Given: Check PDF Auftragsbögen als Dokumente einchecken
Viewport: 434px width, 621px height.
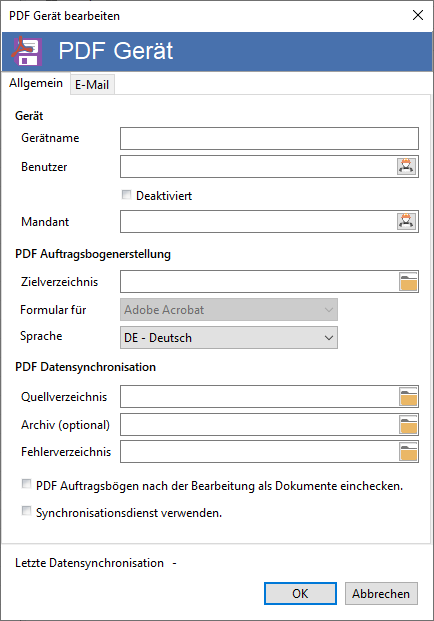Looking at the screenshot, I should pos(27,484).
